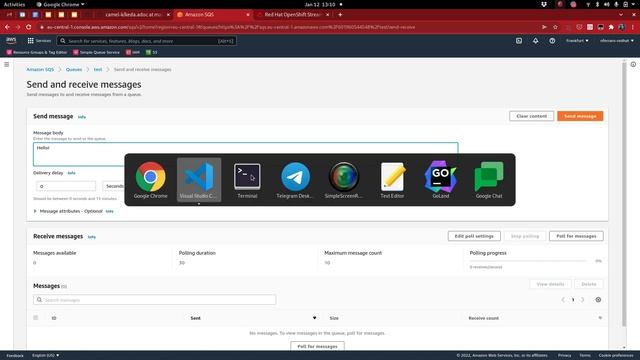Open the Frankfurt region dropdown
Viewport: 640px width, 360px height.
[x=577, y=41]
